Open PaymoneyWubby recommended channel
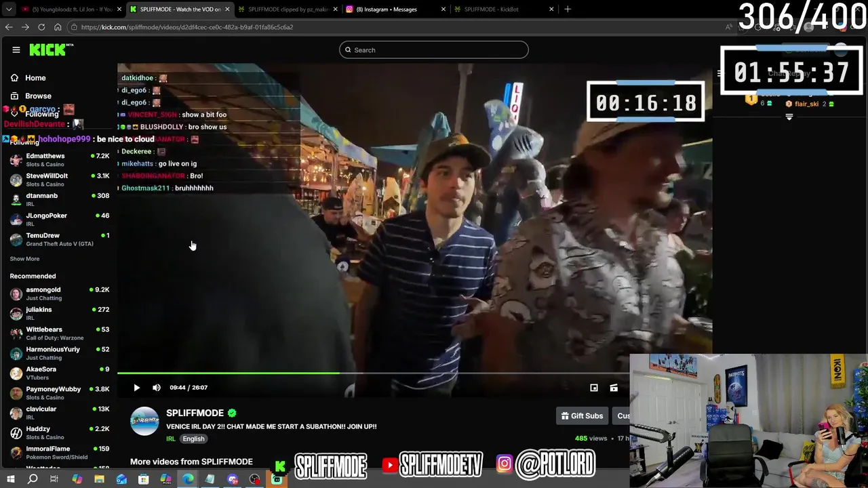Viewport: 868px width, 488px height. [x=60, y=393]
